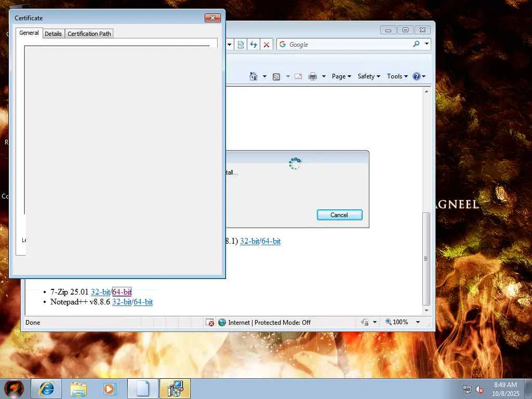Viewport: 532px width, 399px height.
Task: Switch to the General tab in Certificate
Action: (29, 33)
